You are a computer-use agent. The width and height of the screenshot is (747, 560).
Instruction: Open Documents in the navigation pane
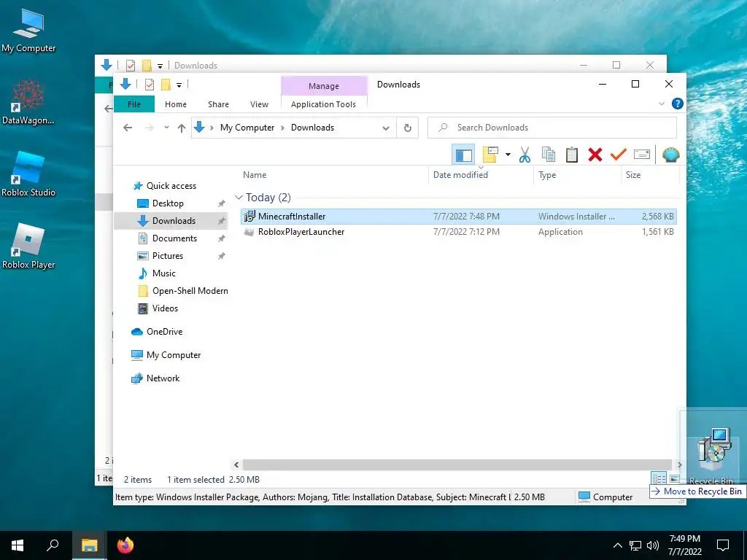click(x=174, y=238)
